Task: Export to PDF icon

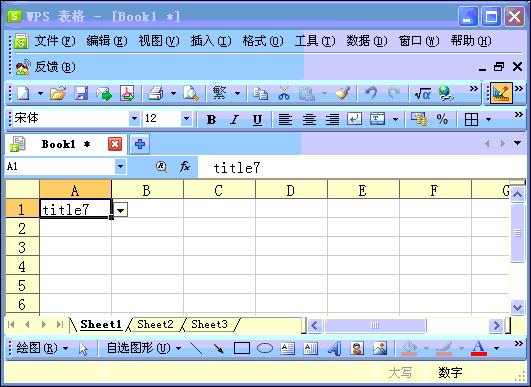Action: (127, 93)
